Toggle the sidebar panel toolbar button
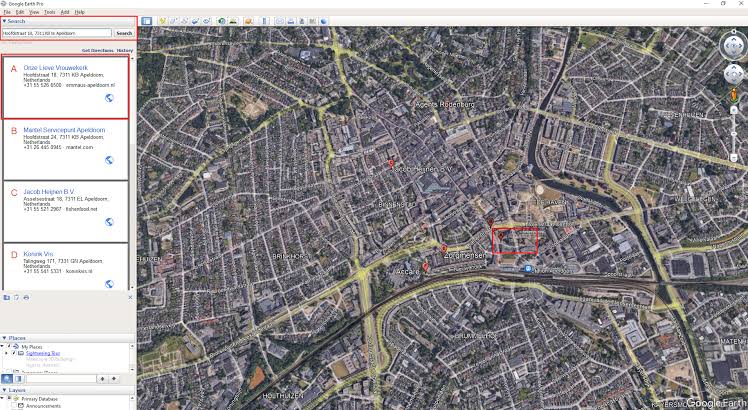This screenshot has width=748, height=410. tap(146, 21)
